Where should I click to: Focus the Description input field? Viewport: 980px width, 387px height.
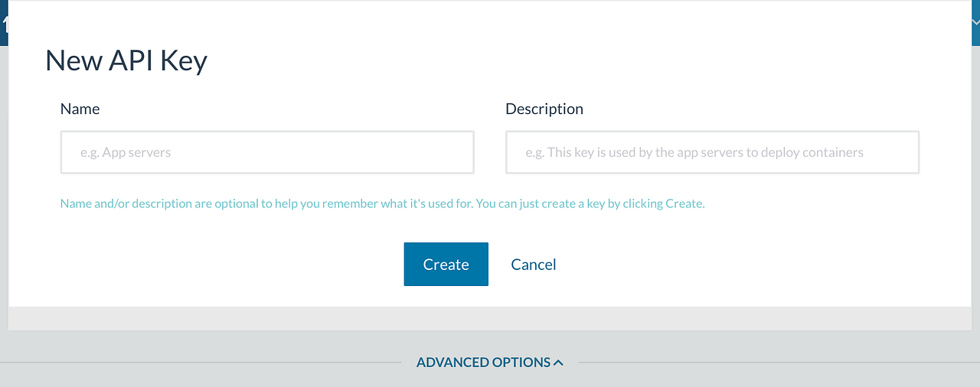point(712,152)
